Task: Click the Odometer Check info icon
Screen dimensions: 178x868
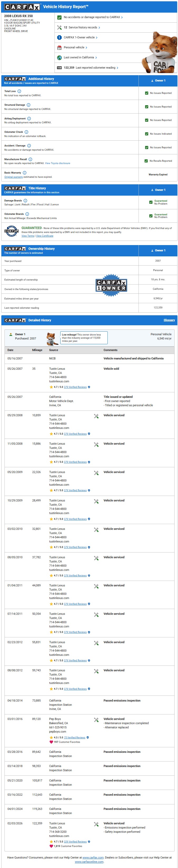Action: pyautogui.click(x=26, y=132)
